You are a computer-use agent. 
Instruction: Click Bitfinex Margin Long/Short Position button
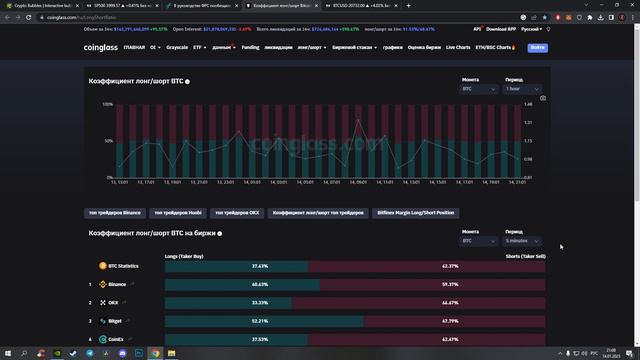pyautogui.click(x=416, y=213)
